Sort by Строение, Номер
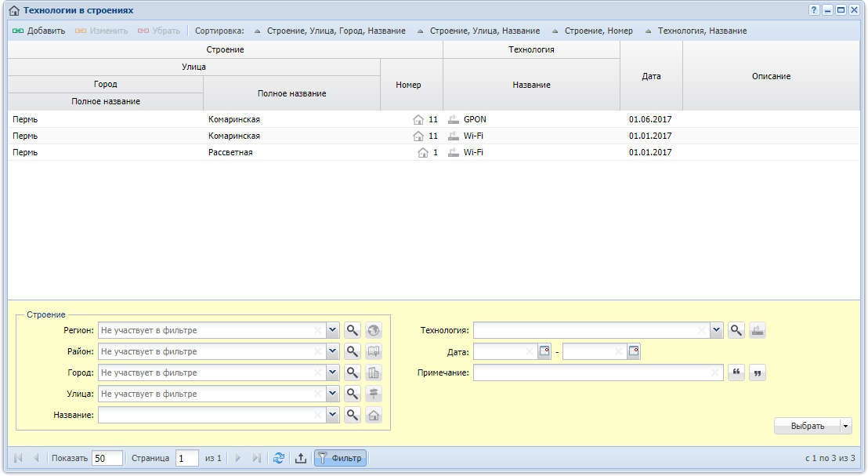868x476 pixels. (x=592, y=31)
